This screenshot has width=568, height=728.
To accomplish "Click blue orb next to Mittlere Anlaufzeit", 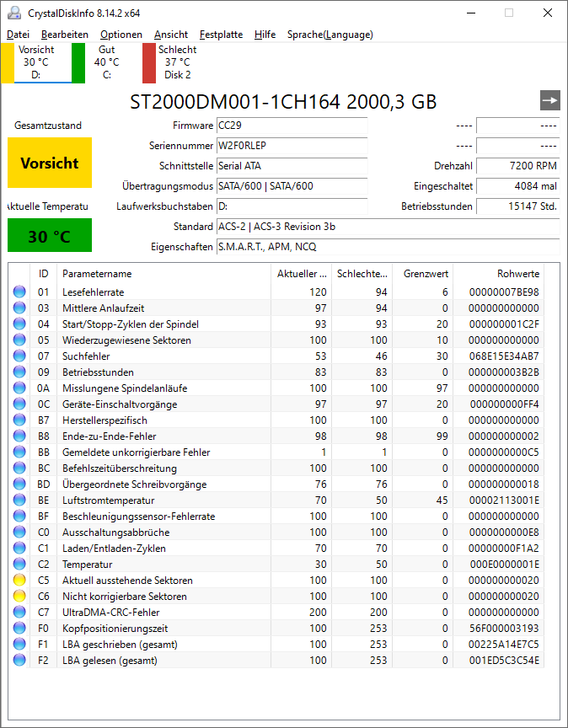I will (19, 308).
